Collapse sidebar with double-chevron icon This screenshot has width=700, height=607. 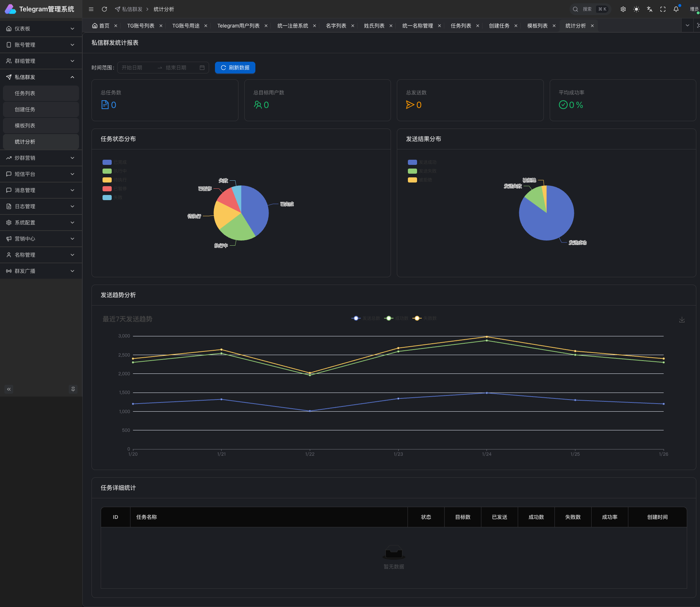coord(9,389)
